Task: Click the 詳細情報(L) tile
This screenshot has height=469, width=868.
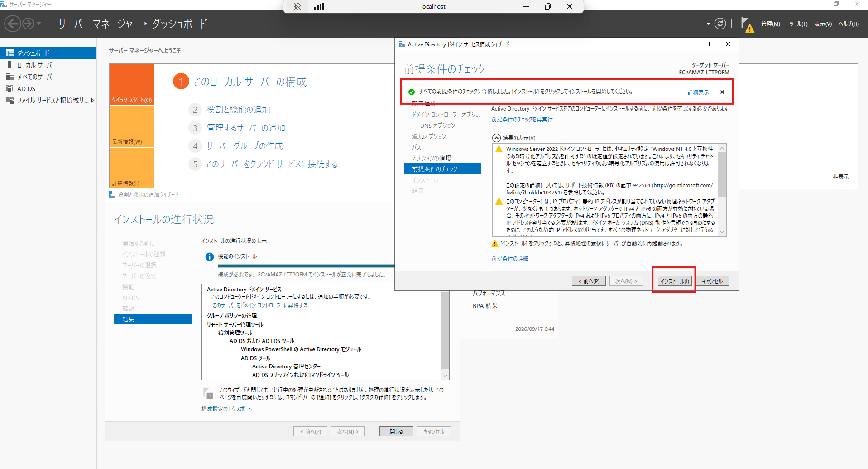Action: 132,168
